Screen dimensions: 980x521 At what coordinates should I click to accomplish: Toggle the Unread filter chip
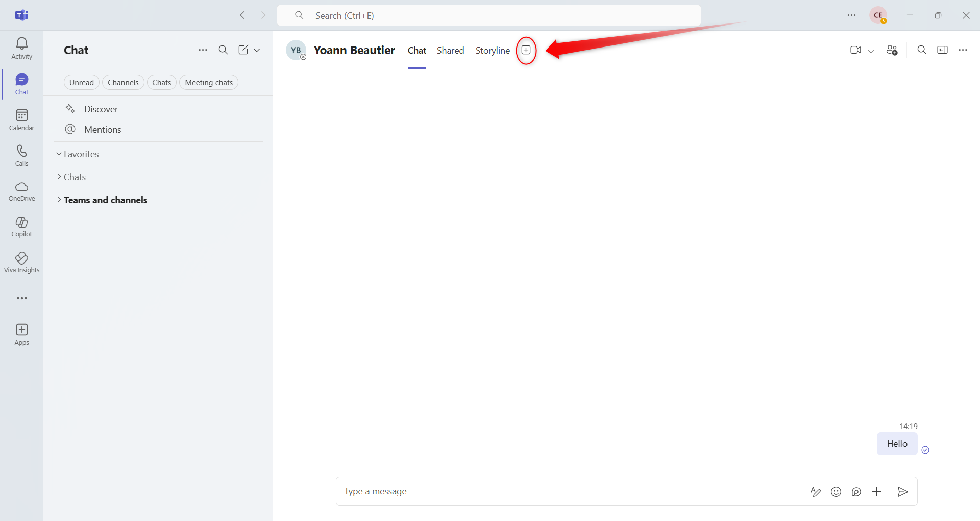click(x=82, y=83)
